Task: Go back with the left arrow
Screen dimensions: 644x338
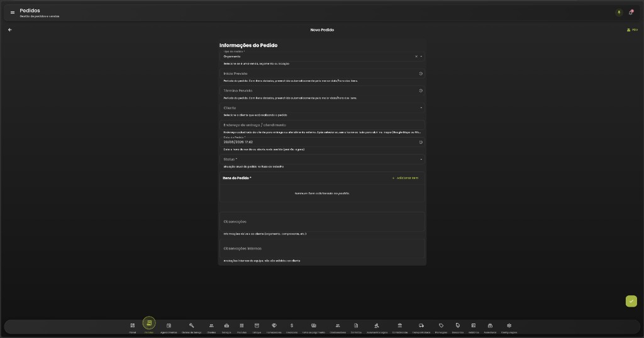Action: tap(10, 30)
